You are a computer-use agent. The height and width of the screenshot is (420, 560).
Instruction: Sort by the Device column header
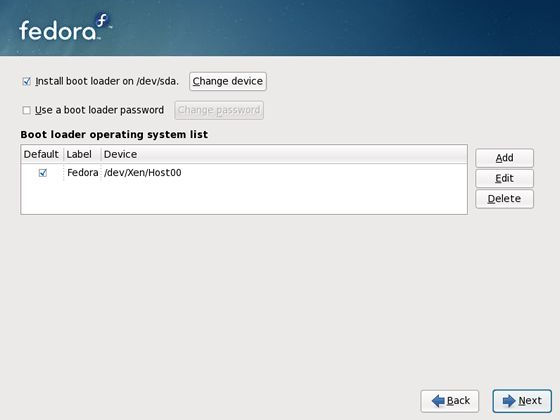pos(284,154)
